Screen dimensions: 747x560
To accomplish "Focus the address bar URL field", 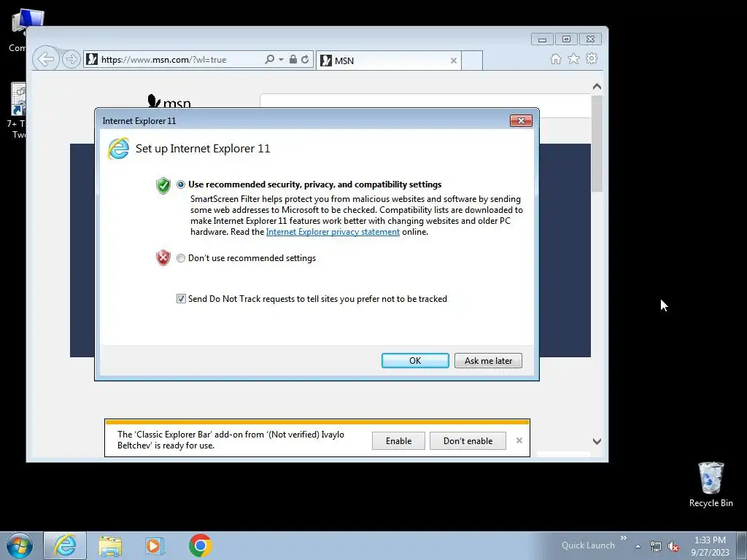I will click(180, 60).
